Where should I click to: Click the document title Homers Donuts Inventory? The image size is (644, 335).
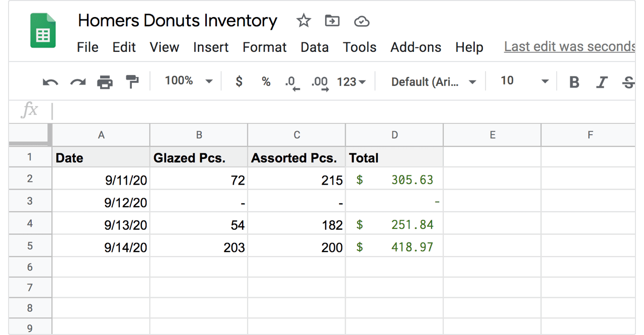click(178, 21)
